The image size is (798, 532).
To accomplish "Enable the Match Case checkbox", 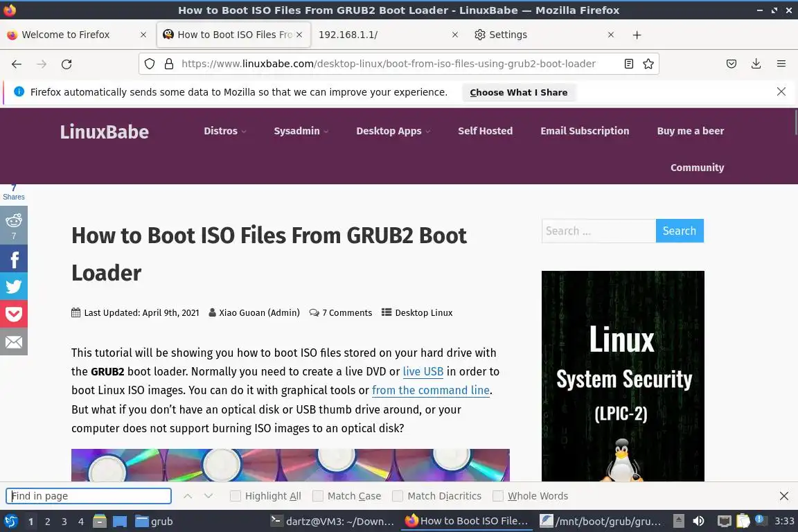I will 317,496.
